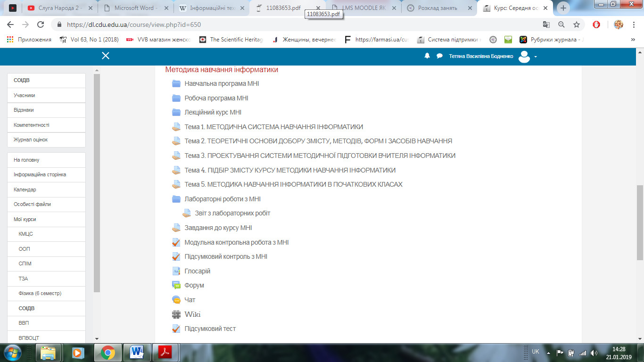Open the messages speech bubble icon

point(439,56)
